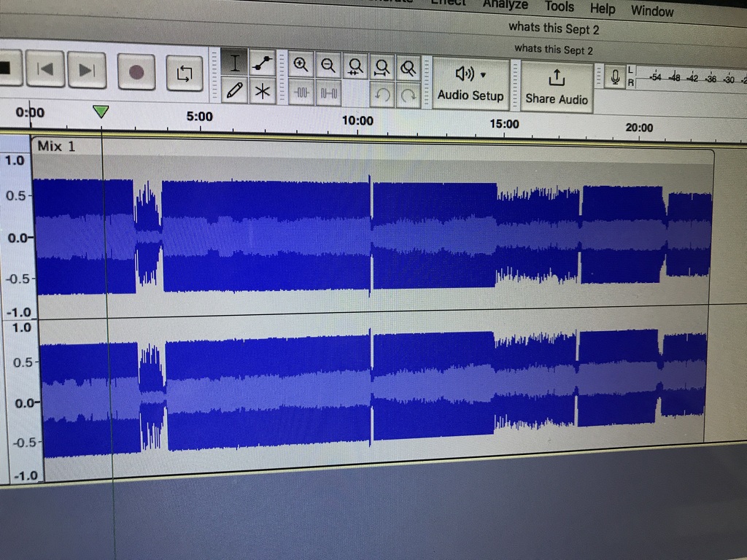Toggle the Loop playback button
747x560 pixels.
click(x=185, y=74)
